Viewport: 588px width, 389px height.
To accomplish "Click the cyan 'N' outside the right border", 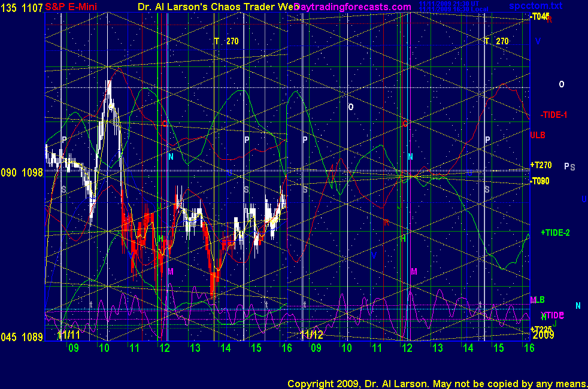I will coord(578,306).
